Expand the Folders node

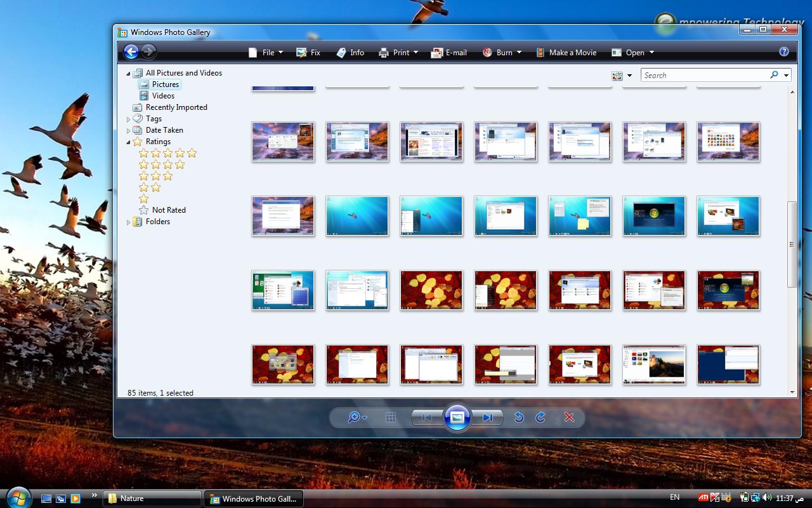click(128, 223)
